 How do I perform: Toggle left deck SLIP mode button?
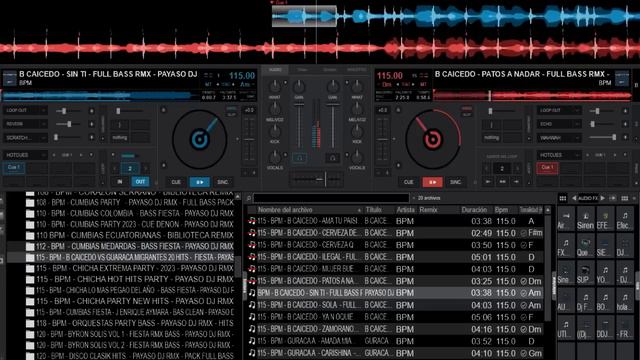231,115
